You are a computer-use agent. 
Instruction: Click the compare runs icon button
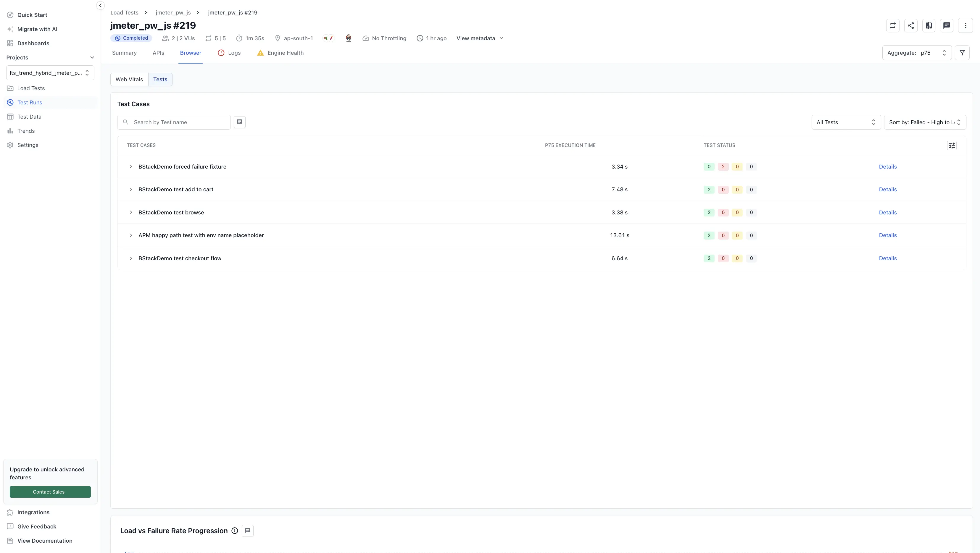pyautogui.click(x=929, y=25)
